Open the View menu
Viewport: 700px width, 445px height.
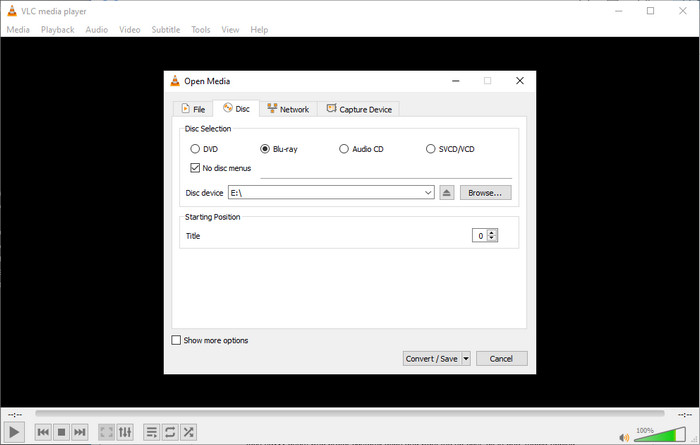[x=230, y=29]
